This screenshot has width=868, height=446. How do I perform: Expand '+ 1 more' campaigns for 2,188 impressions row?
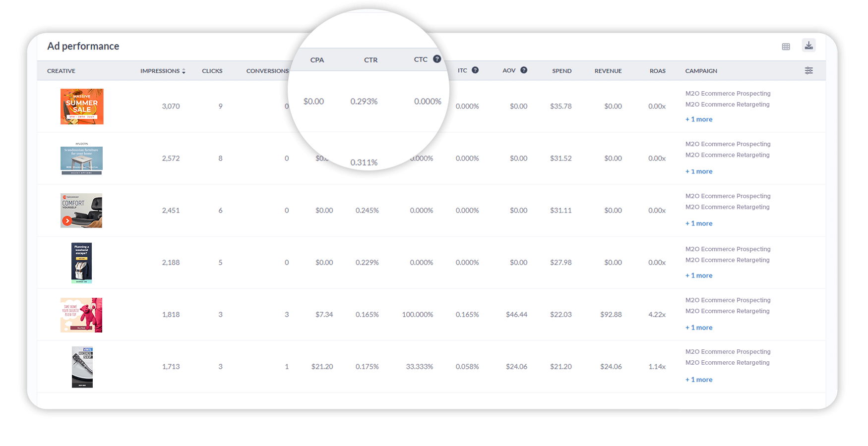699,276
